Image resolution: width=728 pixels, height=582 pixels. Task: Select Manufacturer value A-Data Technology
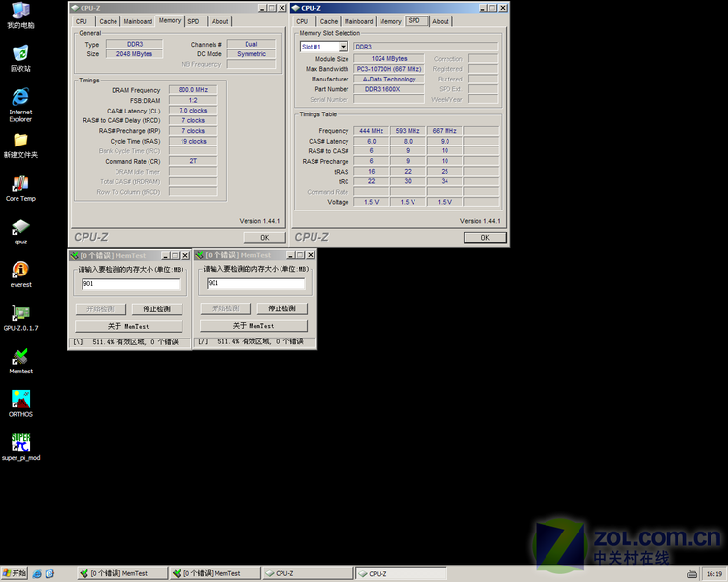(x=389, y=80)
